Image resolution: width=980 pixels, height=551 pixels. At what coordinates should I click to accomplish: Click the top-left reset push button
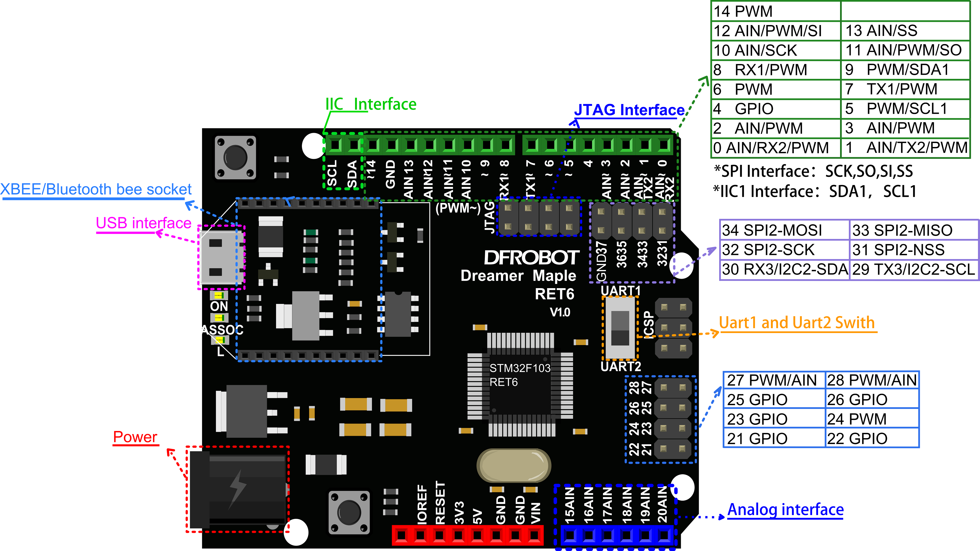(235, 157)
